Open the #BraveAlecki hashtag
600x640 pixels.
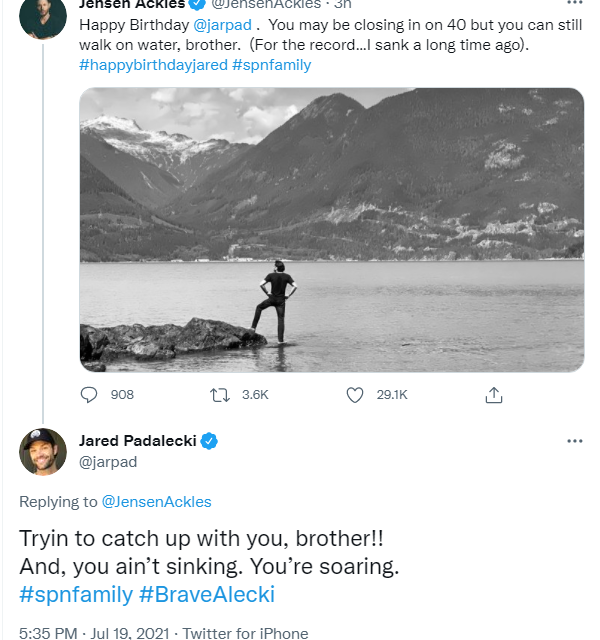[x=206, y=594]
